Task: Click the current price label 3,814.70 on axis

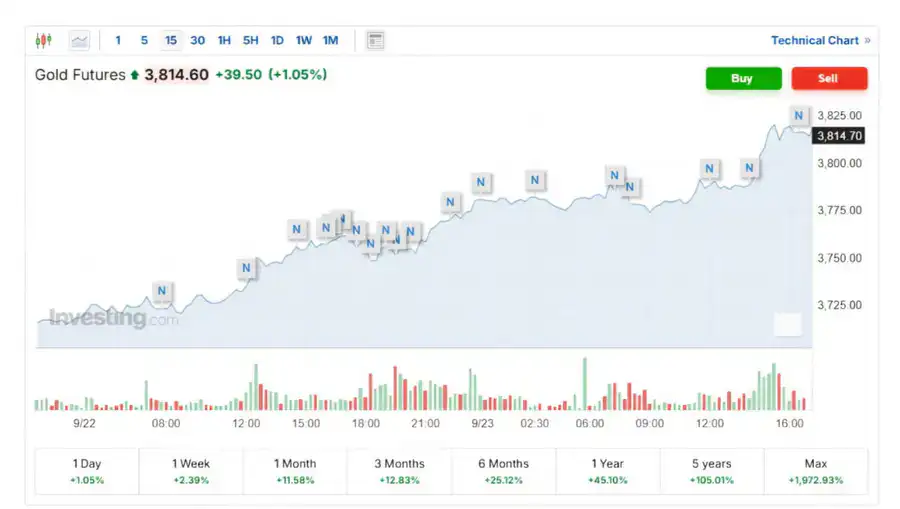Action: coord(838,136)
